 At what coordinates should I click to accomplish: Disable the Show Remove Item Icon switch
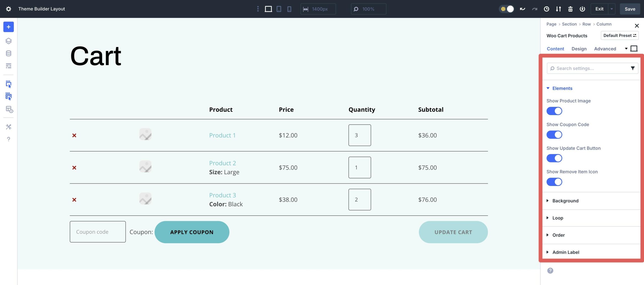click(x=554, y=182)
